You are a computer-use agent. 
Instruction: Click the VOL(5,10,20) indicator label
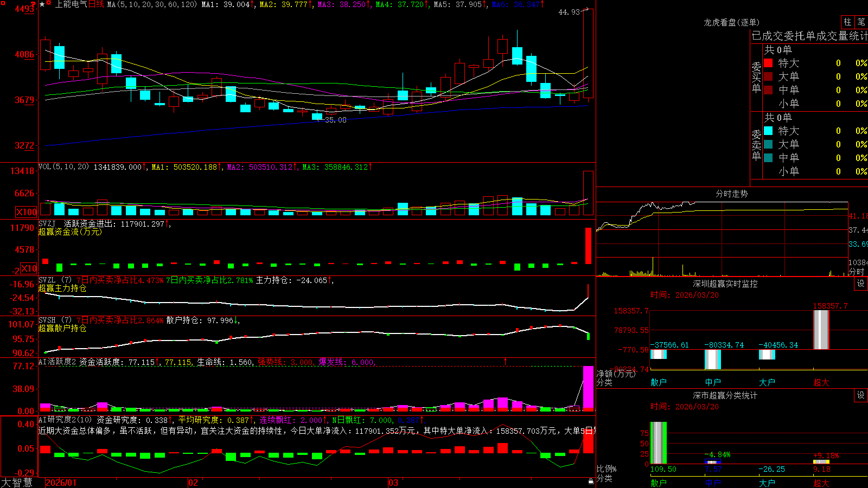point(63,167)
